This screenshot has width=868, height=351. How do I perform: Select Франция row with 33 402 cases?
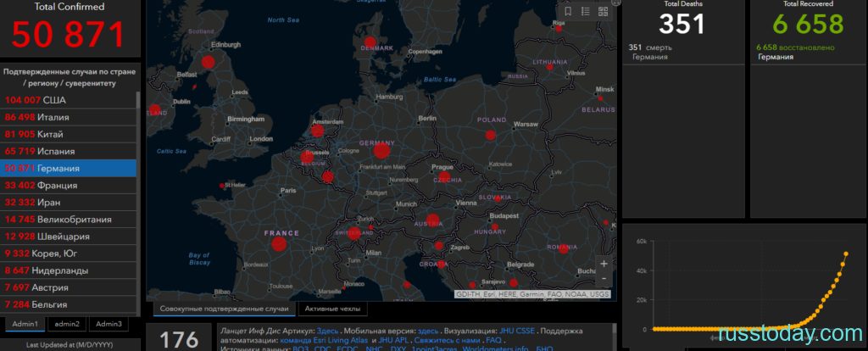tap(68, 186)
